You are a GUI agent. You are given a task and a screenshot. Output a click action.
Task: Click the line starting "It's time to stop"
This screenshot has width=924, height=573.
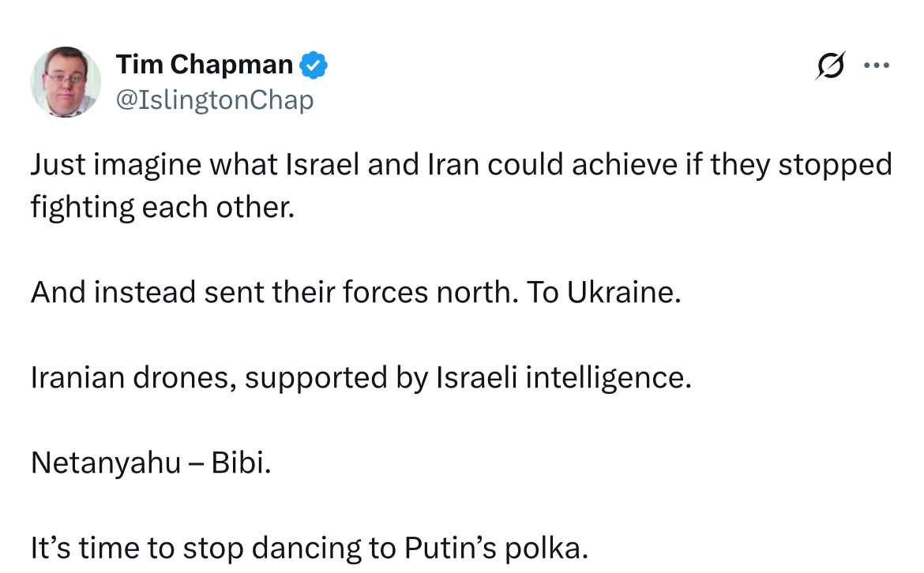point(310,549)
